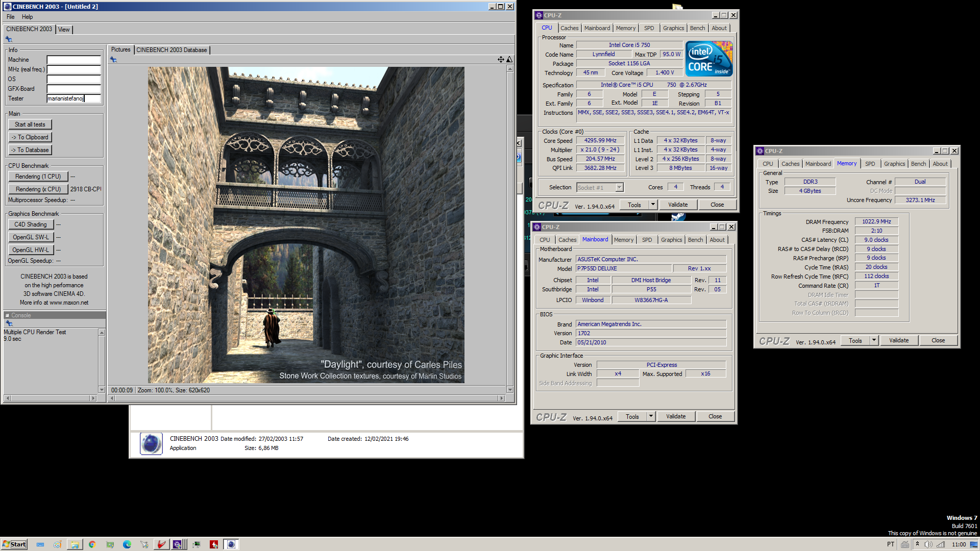980x551 pixels.
Task: Run the OpenGL HW-L test
Action: pos(31,250)
